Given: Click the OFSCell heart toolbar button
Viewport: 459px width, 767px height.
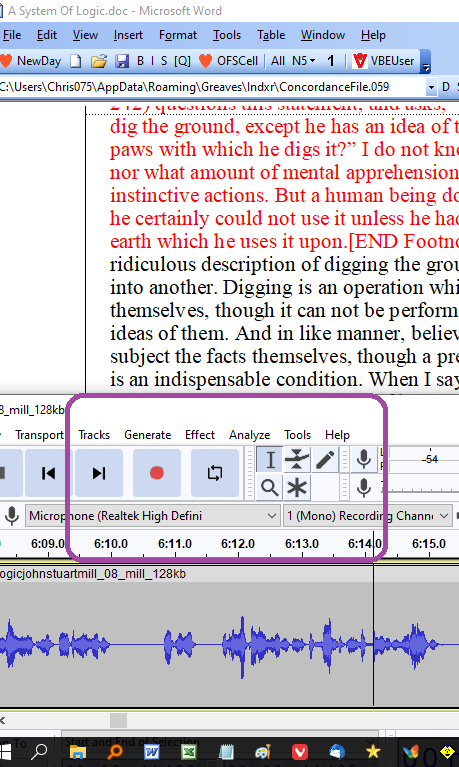Looking at the screenshot, I should pyautogui.click(x=229, y=61).
